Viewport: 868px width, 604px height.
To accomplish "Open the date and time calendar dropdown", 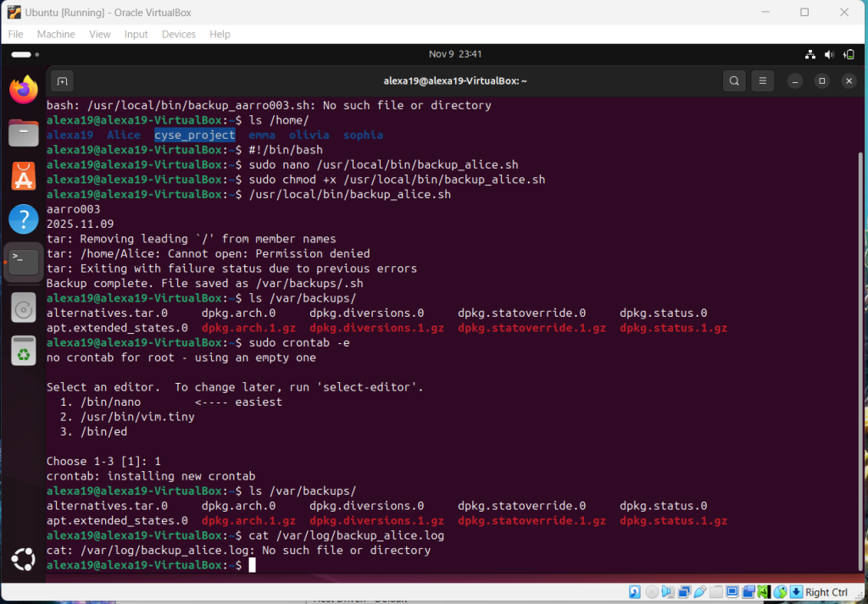I will (x=455, y=54).
